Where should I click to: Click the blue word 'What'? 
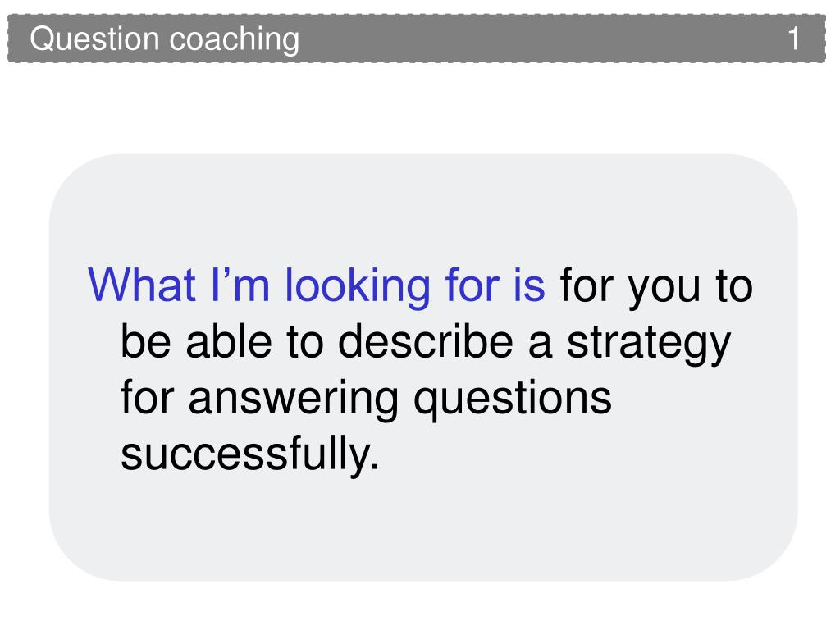click(x=142, y=285)
